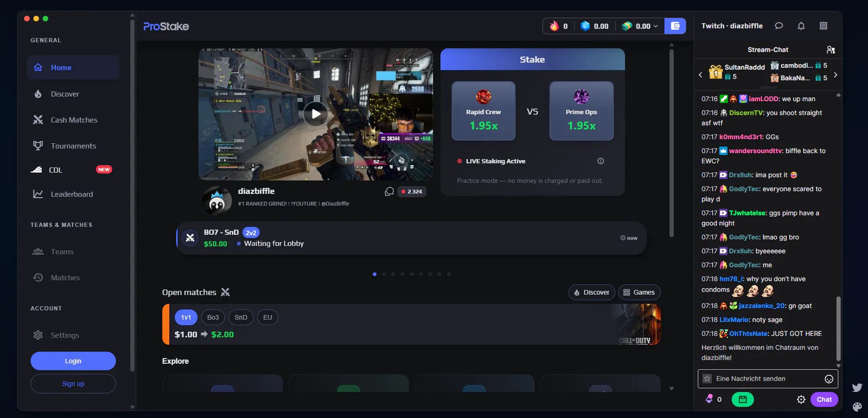Select the EU region tag
Image resolution: width=868 pixels, height=418 pixels.
click(x=268, y=317)
